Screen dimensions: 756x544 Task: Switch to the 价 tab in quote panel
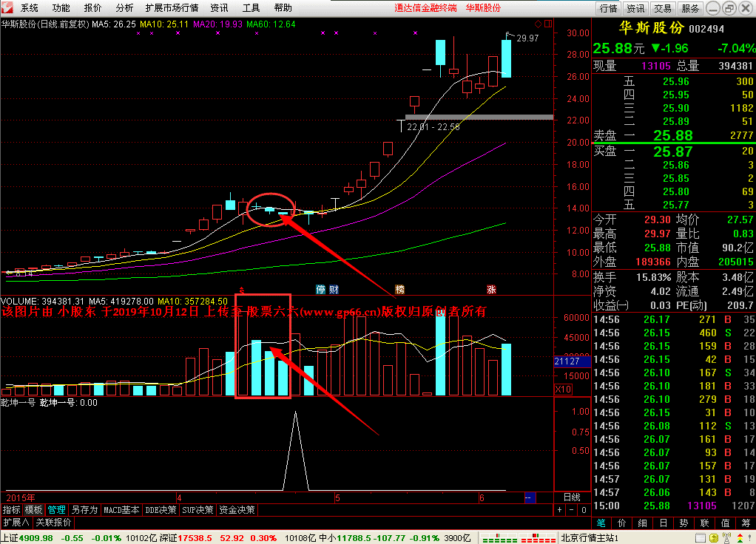point(622,523)
